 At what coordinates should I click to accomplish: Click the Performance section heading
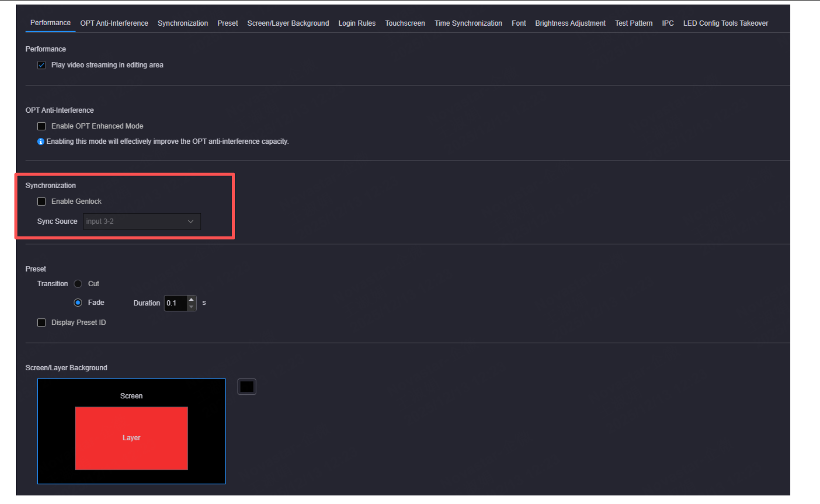pos(46,49)
